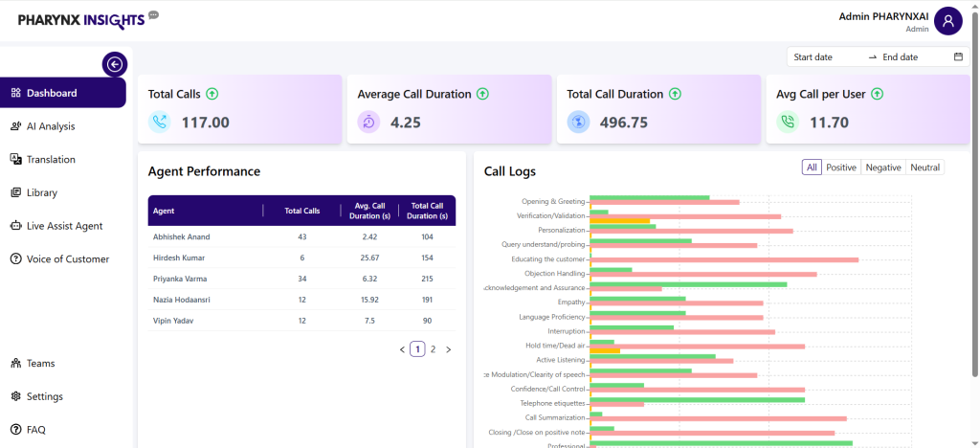Open the Voice of Customer section
Image resolution: width=980 pixels, height=448 pixels.
(67, 259)
